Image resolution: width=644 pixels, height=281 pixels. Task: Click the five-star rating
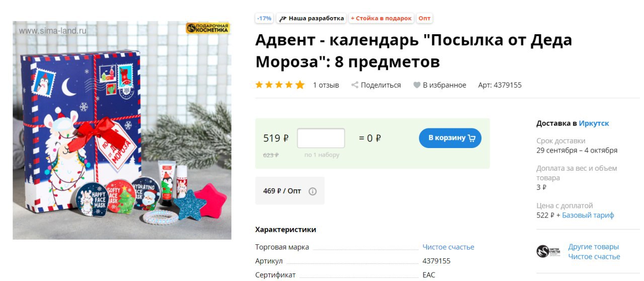pos(280,85)
